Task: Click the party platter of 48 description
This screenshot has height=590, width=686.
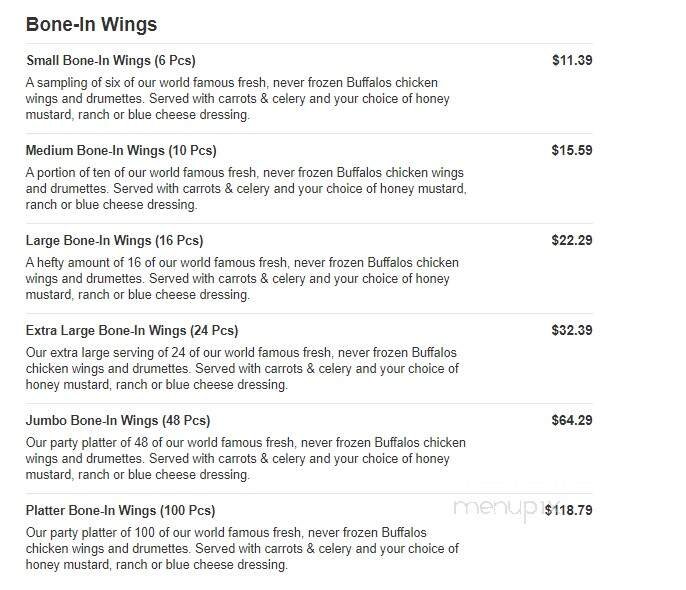Action: pyautogui.click(x=245, y=459)
